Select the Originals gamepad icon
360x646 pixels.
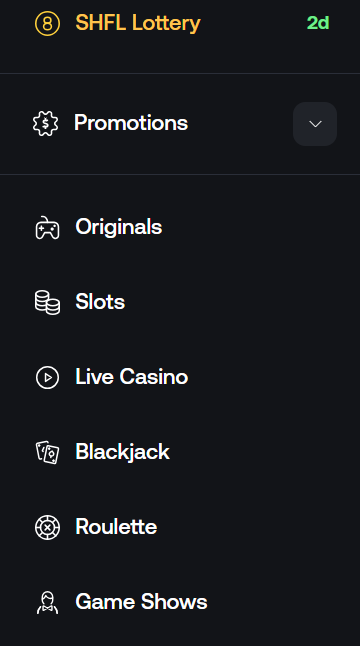pyautogui.click(x=47, y=227)
